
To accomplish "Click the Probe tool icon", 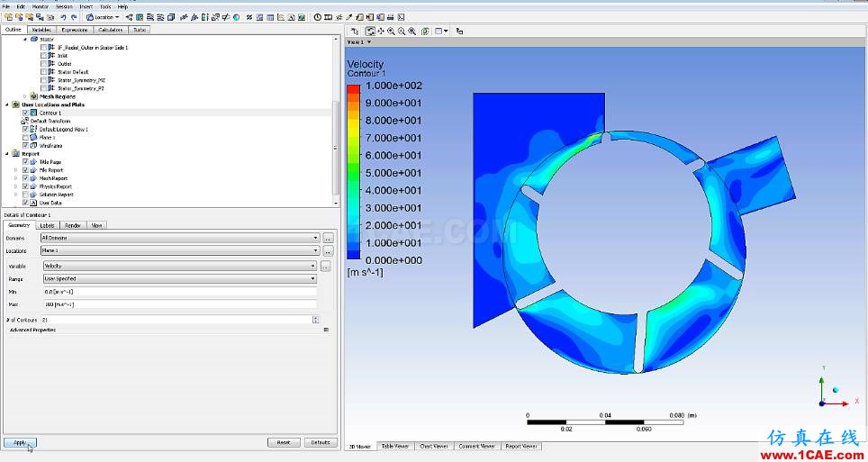I will point(348,17).
